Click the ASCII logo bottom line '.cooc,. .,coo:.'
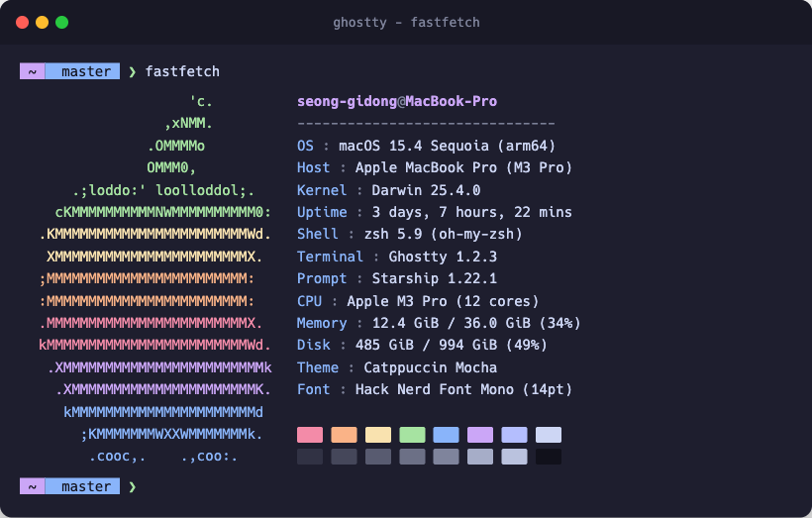 [x=163, y=457]
